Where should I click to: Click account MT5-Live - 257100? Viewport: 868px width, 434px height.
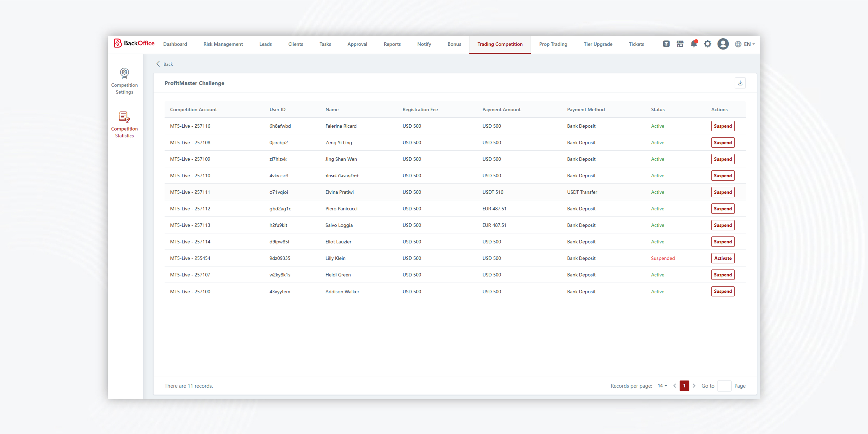[x=190, y=291]
